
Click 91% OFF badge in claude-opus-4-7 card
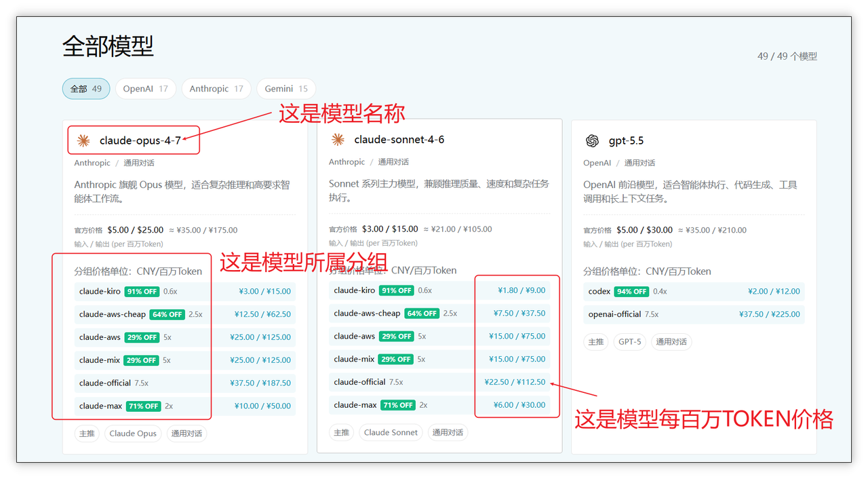click(x=142, y=292)
